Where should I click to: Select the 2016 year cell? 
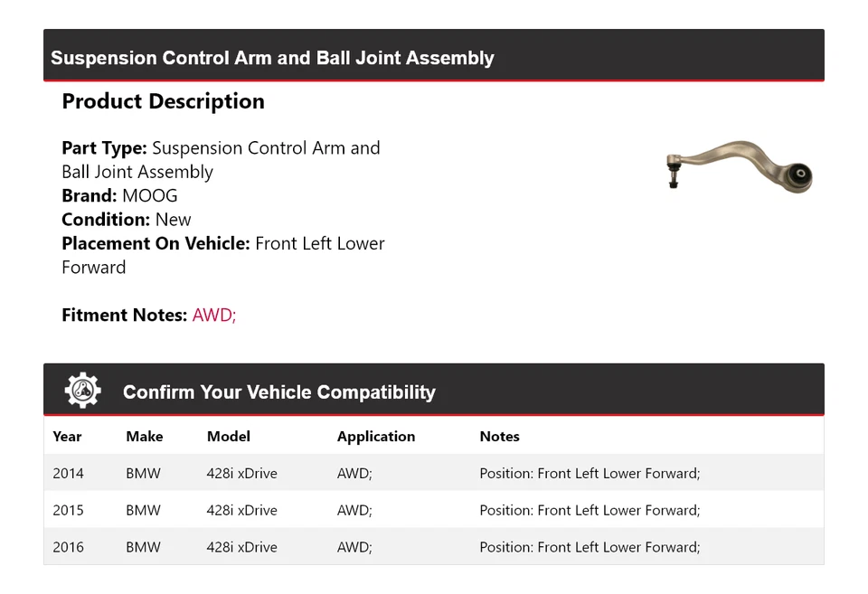coord(68,548)
